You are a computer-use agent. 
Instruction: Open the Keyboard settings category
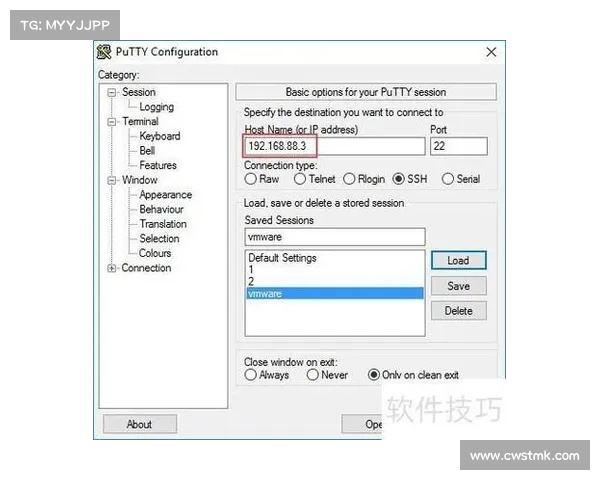coord(160,136)
